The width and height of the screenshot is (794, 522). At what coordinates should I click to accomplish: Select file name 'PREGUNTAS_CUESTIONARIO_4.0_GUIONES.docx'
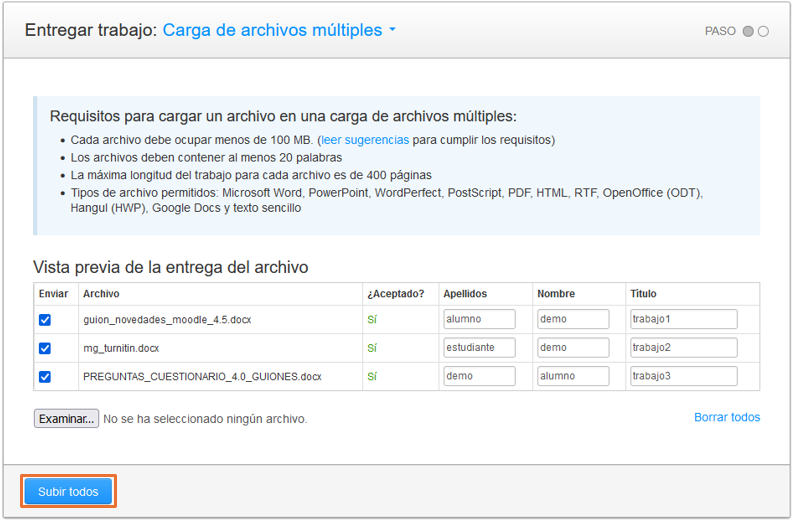pos(202,377)
